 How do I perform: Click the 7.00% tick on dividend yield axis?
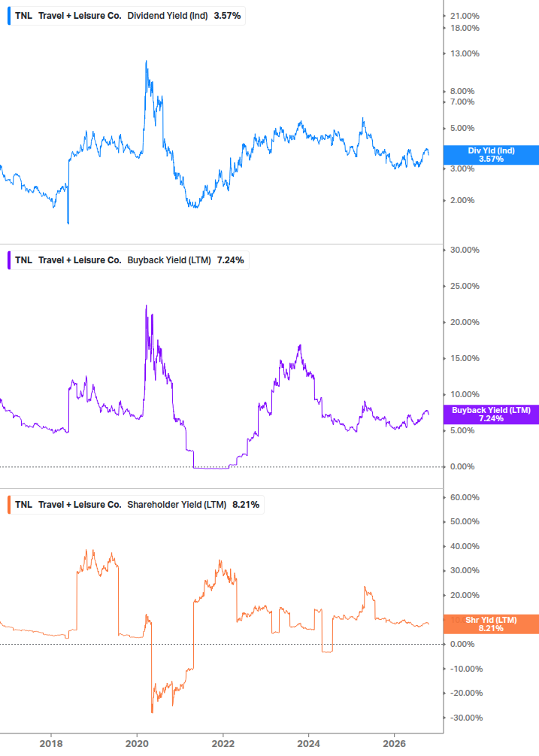(x=462, y=102)
